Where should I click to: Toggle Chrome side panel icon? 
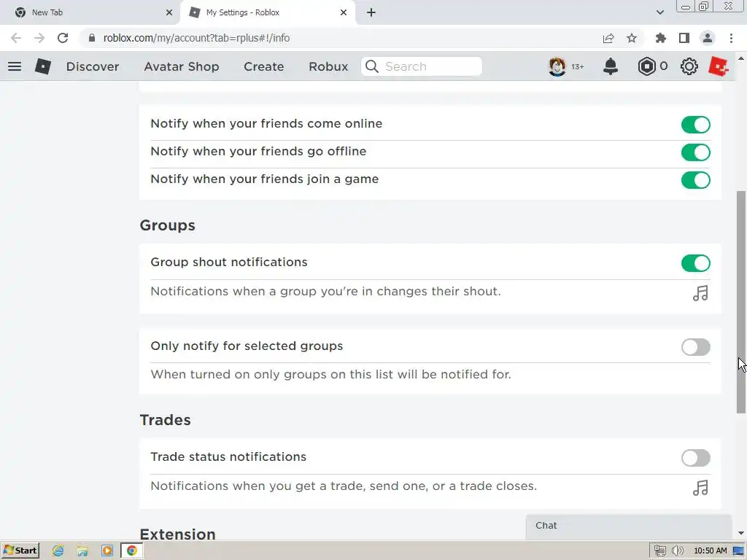click(x=684, y=38)
